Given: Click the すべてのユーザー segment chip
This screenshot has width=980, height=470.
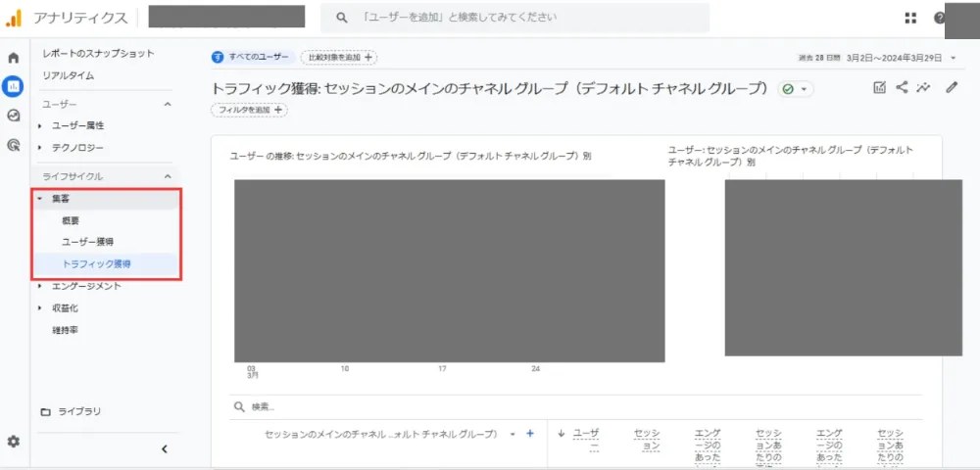Looking at the screenshot, I should tap(253, 58).
